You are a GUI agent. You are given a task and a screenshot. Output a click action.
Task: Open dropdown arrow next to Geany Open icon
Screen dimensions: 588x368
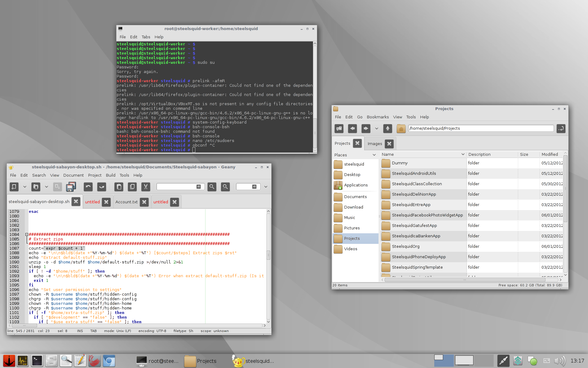point(47,186)
